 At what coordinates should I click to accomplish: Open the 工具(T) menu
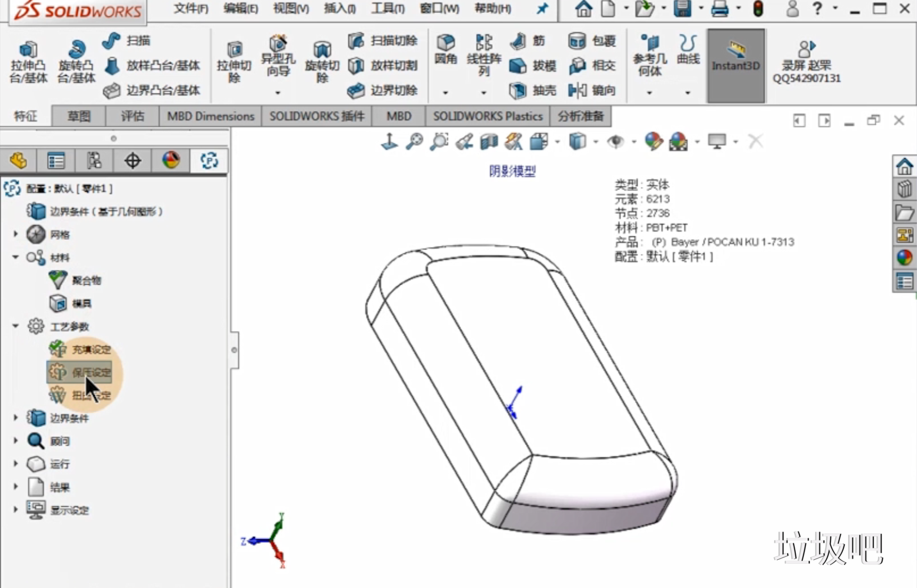coord(387,8)
